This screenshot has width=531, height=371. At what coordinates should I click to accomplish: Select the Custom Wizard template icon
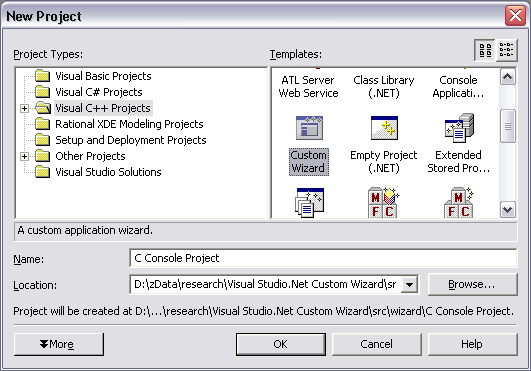click(x=309, y=128)
